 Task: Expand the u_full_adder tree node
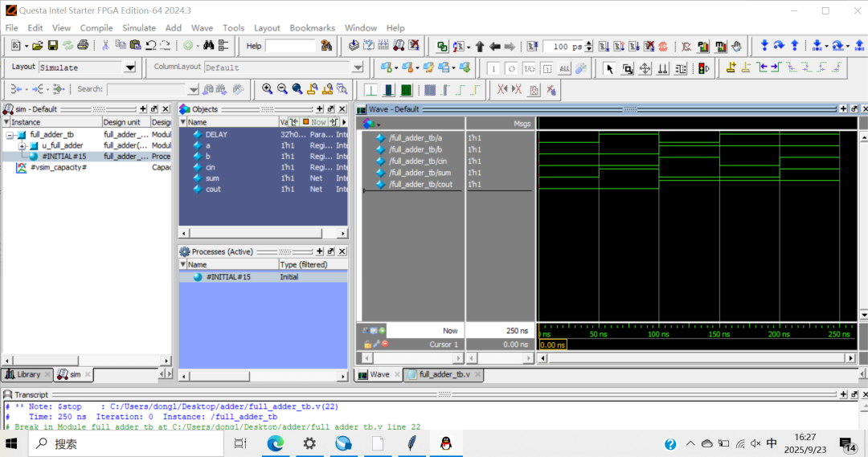pos(23,146)
